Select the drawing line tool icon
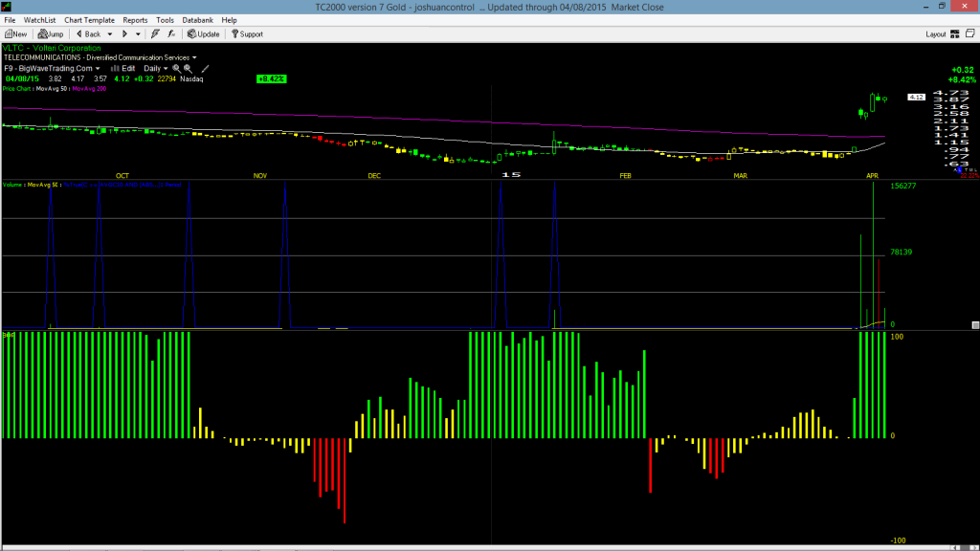 [x=205, y=68]
